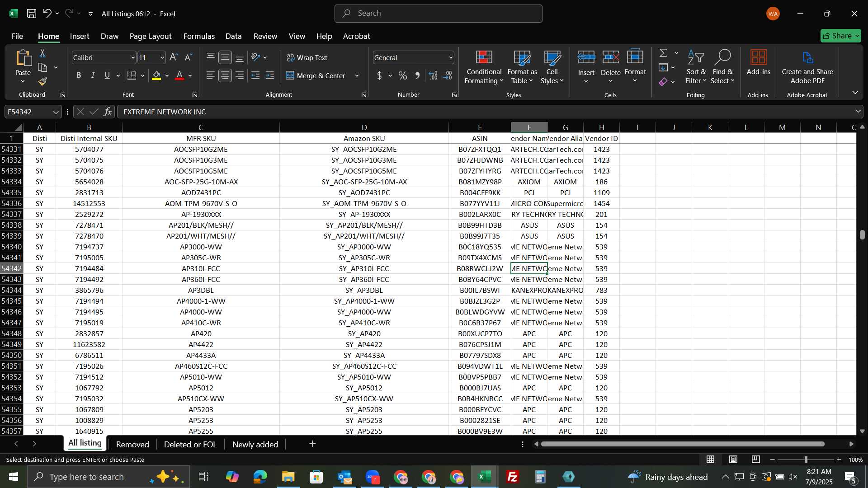Viewport: 868px width, 488px height.
Task: Apply the Comma Style format
Action: pos(417,75)
